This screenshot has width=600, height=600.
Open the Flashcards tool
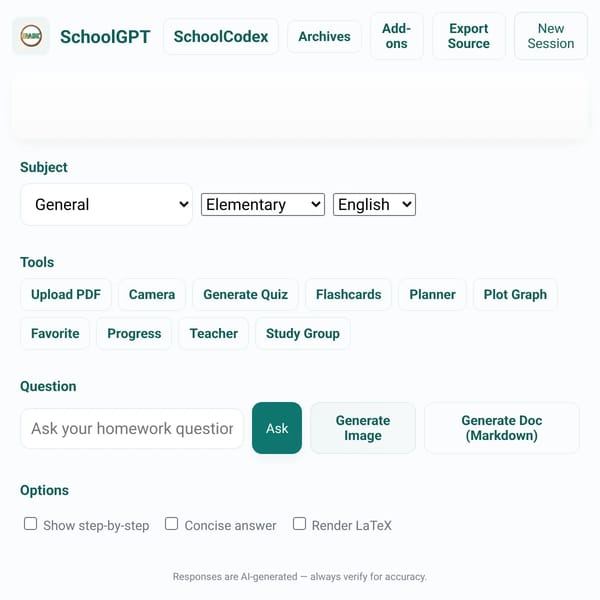tap(348, 294)
